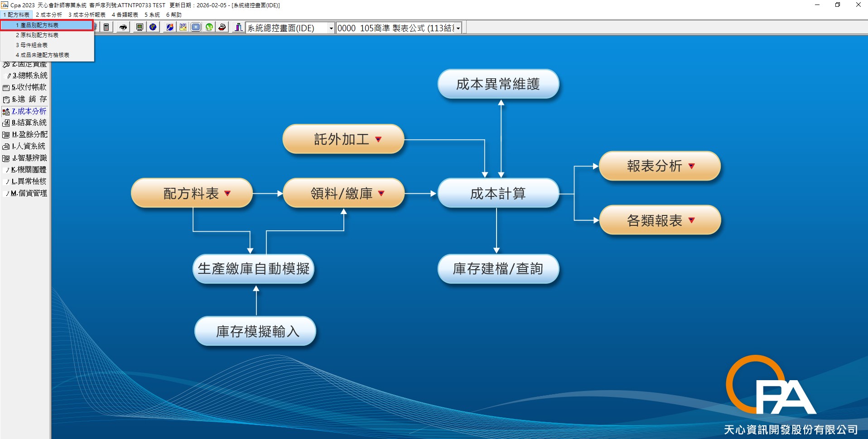The width and height of the screenshot is (868, 439).
Task: Click the green phone toolbar icon
Action: tap(209, 27)
